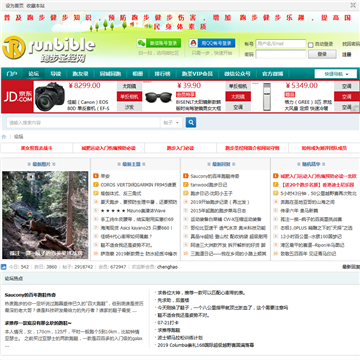The image size is (360, 360).
Task: Click the 最新回复 panel header
Action: (x=221, y=164)
